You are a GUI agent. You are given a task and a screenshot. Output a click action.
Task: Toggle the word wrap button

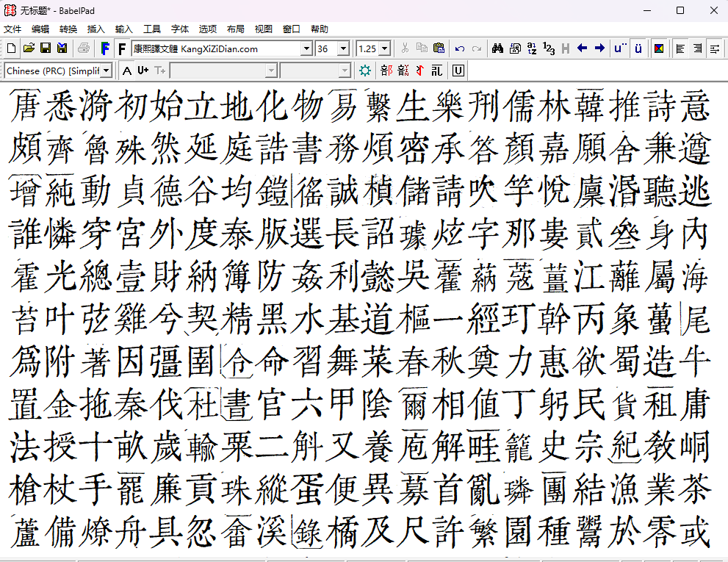714,48
